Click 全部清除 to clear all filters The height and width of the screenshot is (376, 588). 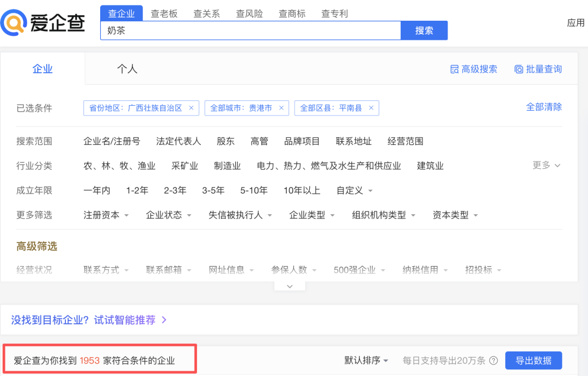543,107
